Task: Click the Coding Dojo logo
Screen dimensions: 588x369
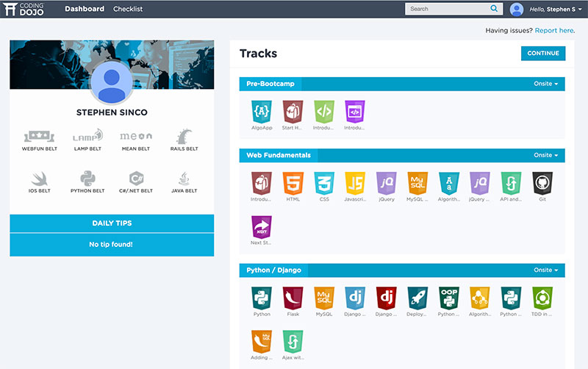Action: coord(24,9)
